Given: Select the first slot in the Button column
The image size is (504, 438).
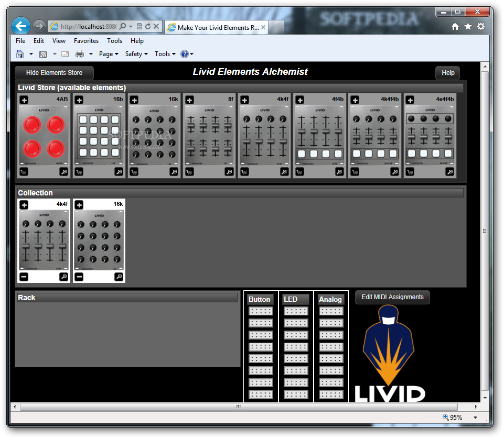Looking at the screenshot, I should (261, 311).
